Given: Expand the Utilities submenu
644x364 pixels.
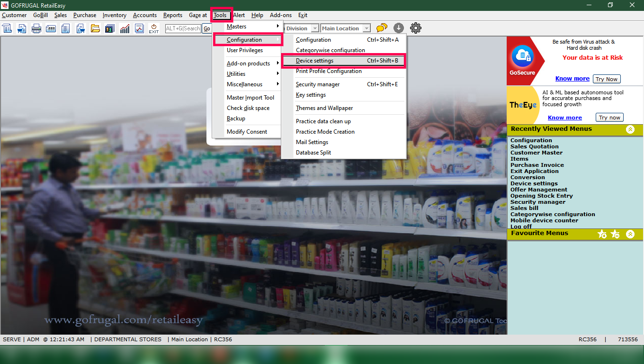Looking at the screenshot, I should [247, 74].
